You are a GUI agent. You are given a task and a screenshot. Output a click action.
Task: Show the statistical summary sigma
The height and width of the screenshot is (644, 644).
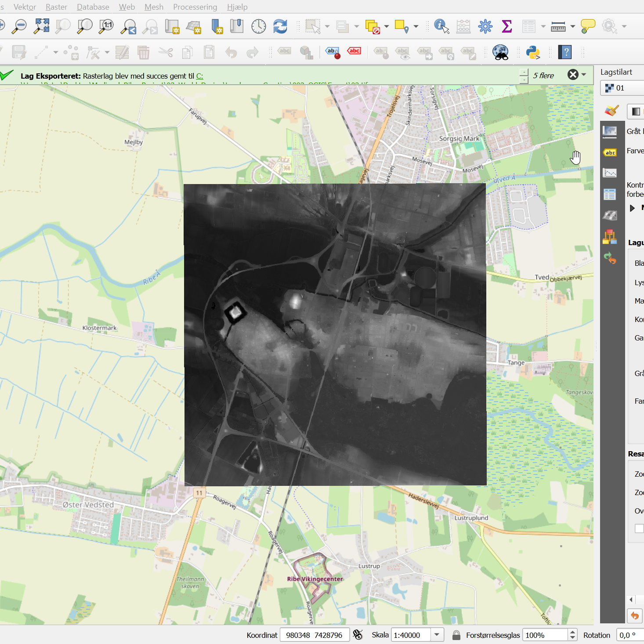507,26
